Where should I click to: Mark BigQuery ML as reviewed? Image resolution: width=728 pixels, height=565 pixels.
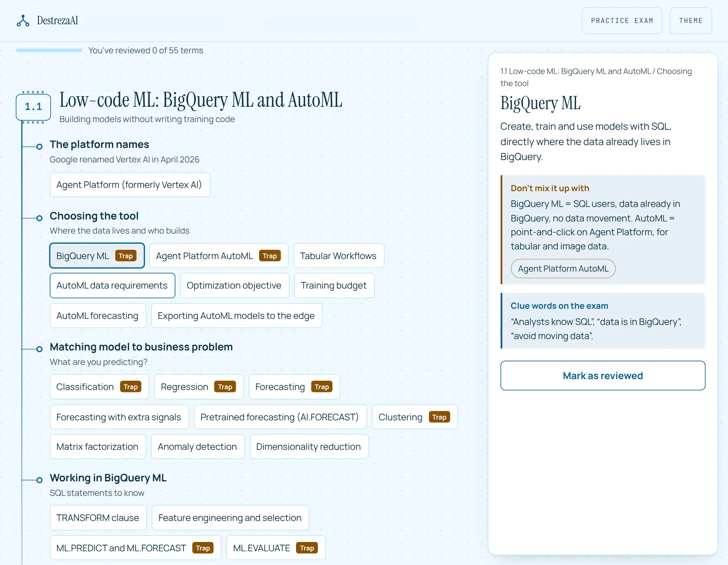tap(603, 375)
